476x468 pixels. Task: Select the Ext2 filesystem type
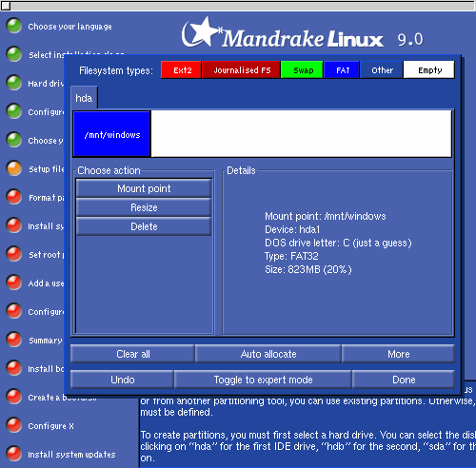pos(181,69)
